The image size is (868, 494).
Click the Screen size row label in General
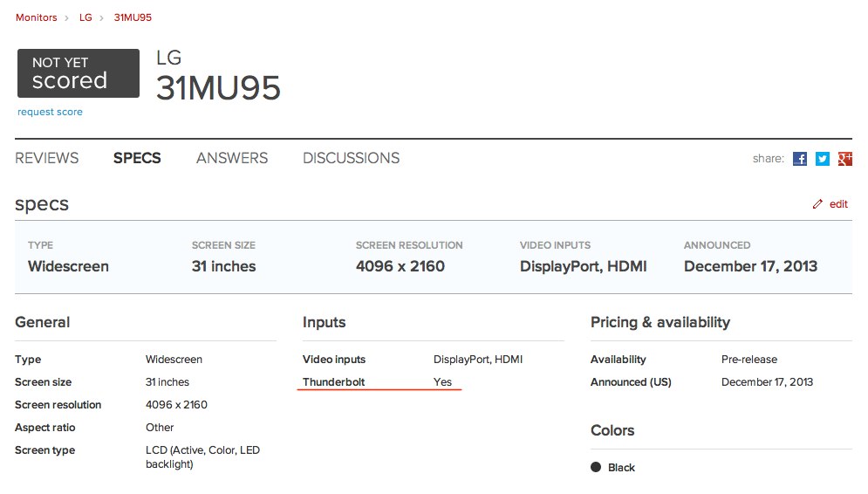click(43, 382)
